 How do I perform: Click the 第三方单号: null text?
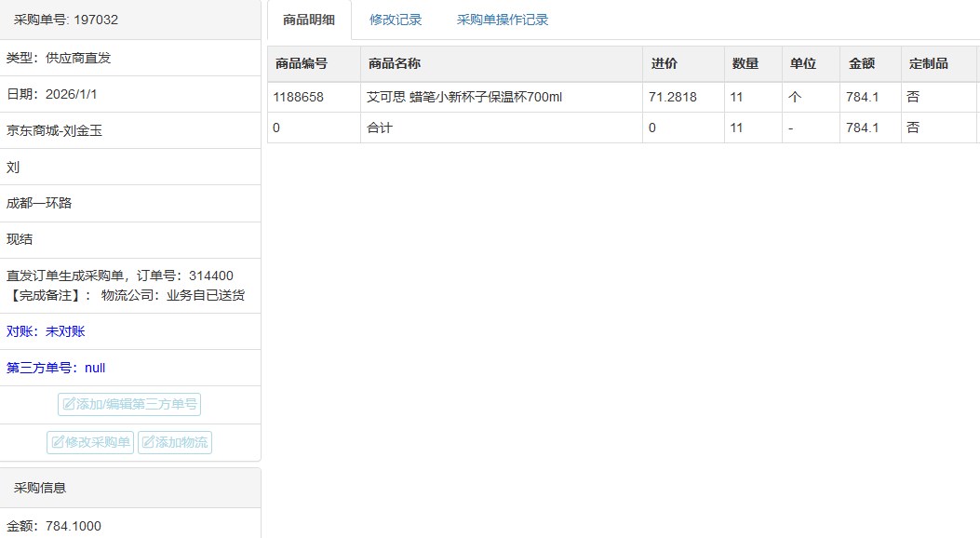56,368
